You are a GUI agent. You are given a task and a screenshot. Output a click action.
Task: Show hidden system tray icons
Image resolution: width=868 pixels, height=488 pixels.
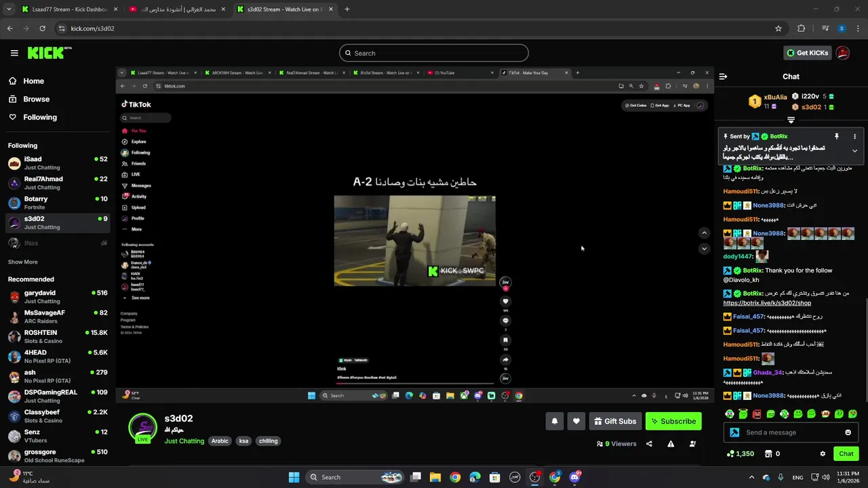(x=751, y=477)
